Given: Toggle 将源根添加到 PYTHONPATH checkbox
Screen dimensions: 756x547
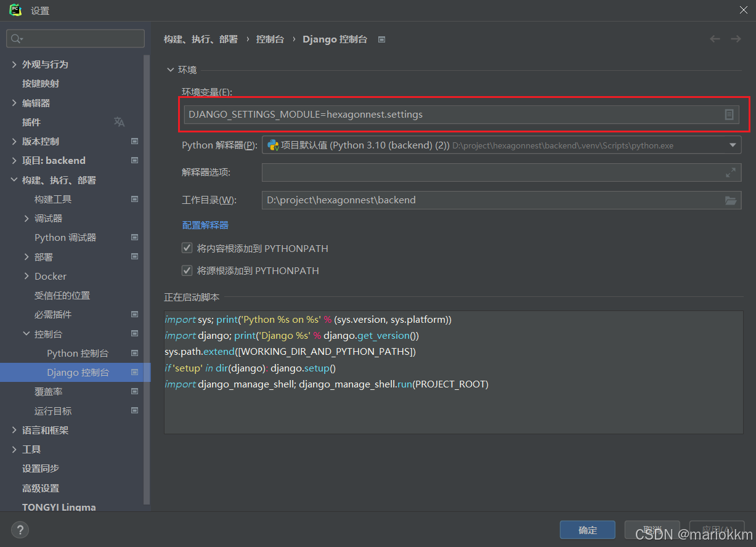Looking at the screenshot, I should point(187,270).
